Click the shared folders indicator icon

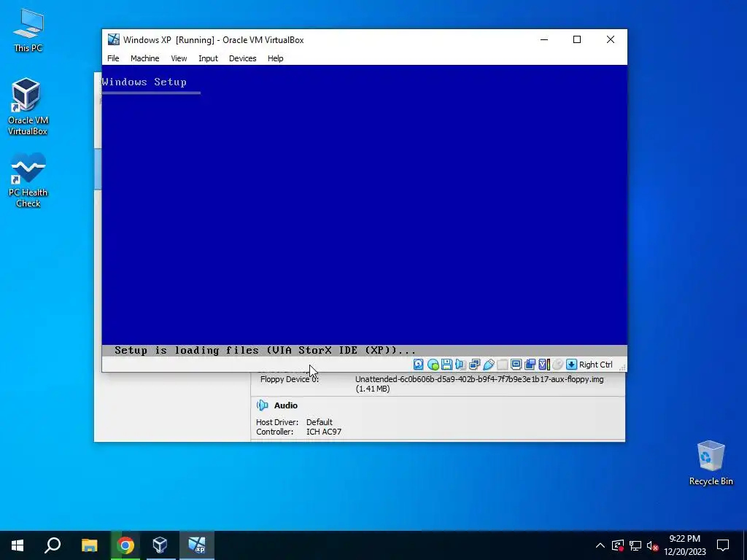coord(502,365)
